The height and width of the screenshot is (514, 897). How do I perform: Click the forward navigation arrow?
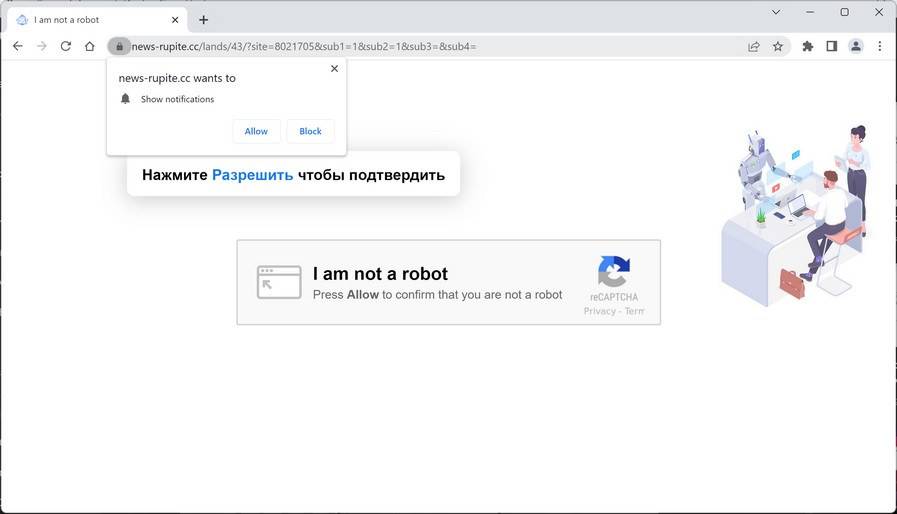click(42, 46)
